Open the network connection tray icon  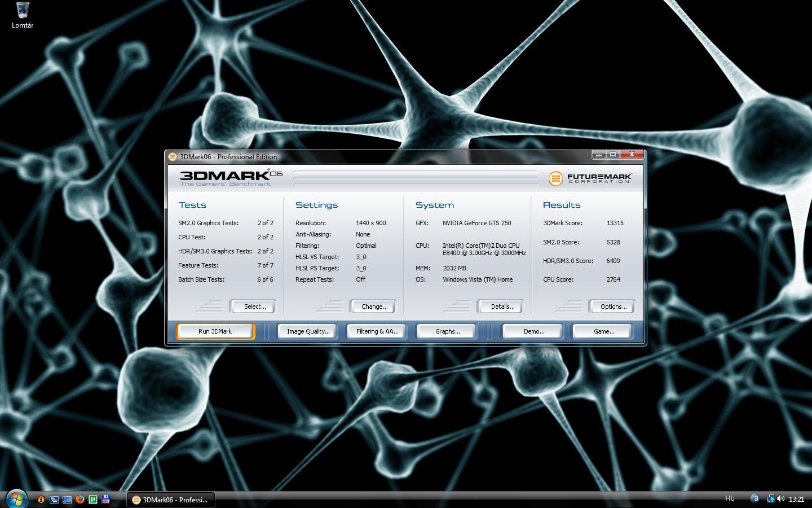coord(770,498)
